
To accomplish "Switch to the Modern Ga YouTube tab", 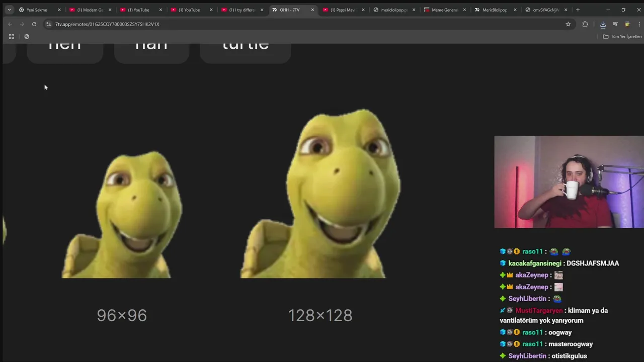I will (91, 10).
